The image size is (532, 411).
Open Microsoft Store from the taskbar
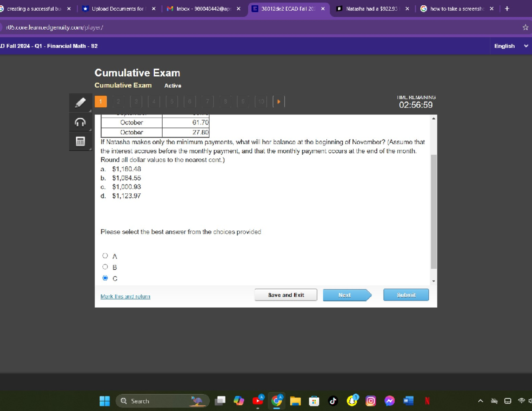click(314, 401)
